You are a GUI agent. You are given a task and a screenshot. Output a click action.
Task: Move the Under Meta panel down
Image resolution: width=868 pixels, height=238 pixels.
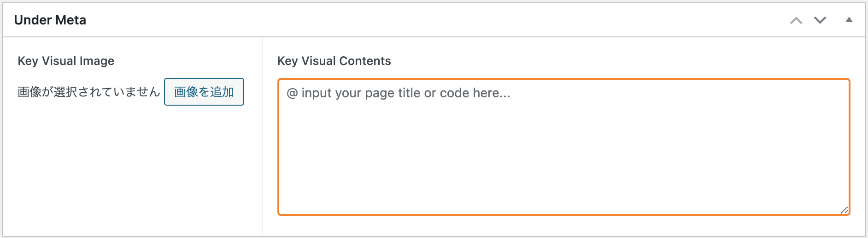click(820, 20)
